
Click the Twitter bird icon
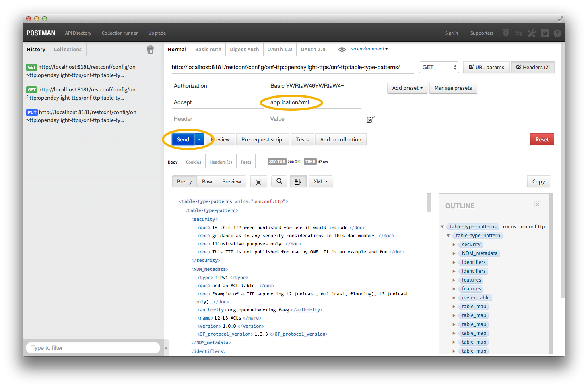point(545,33)
